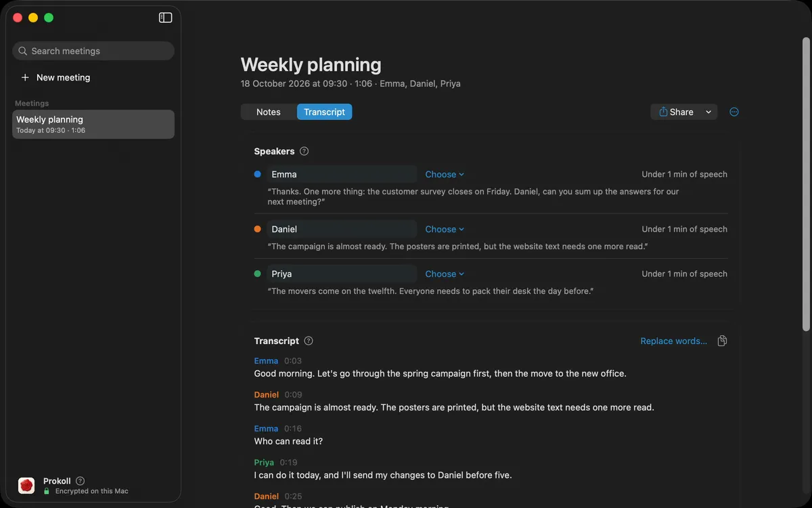The image size is (812, 508).
Task: Open the Choose dropdown for Priya
Action: 445,274
